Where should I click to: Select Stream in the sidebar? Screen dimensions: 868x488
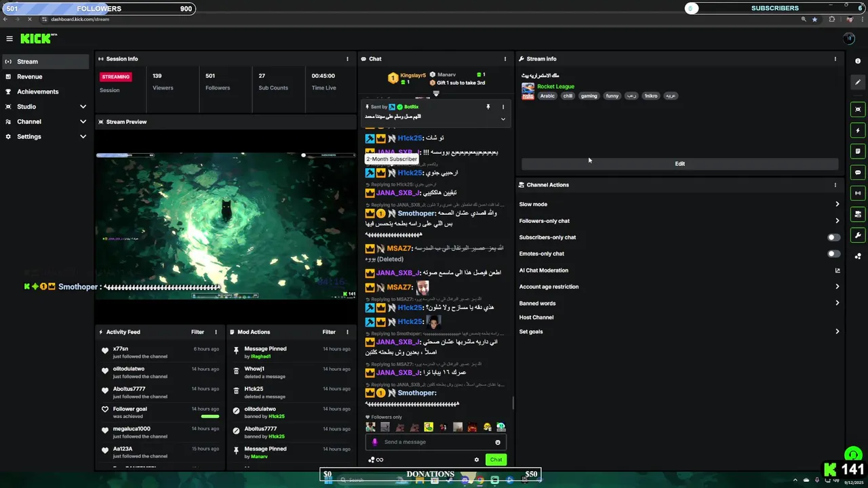[45, 62]
